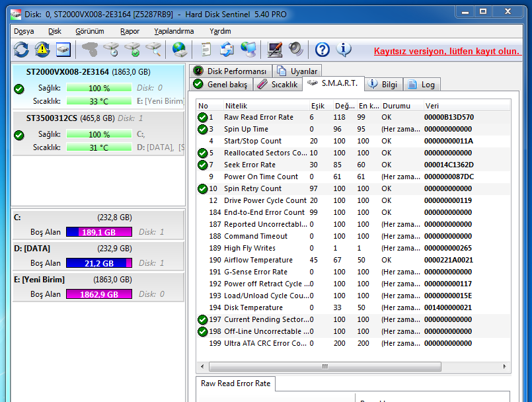Click the yellow warning alert toolbar icon

click(x=42, y=50)
